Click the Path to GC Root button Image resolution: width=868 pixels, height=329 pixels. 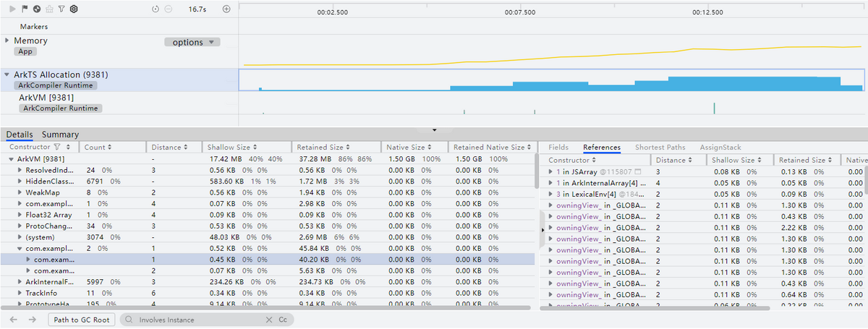coord(81,319)
